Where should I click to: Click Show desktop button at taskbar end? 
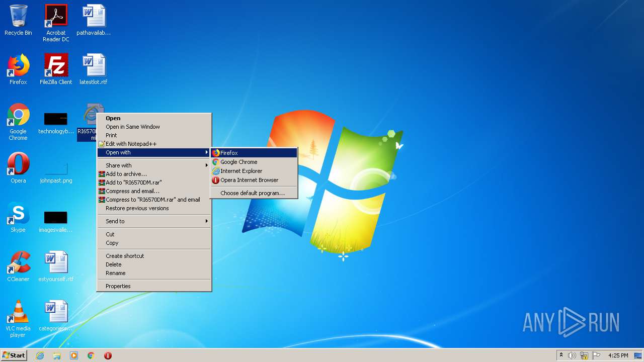tap(638, 355)
